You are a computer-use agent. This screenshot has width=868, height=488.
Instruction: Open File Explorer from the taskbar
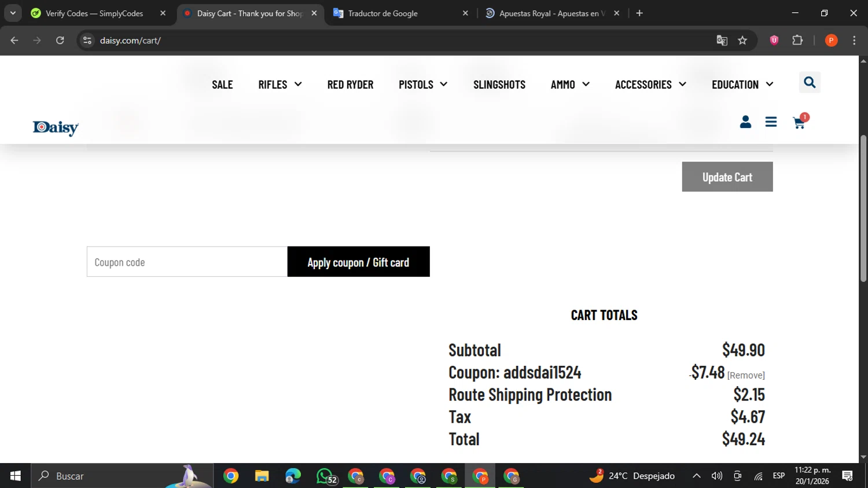click(262, 476)
